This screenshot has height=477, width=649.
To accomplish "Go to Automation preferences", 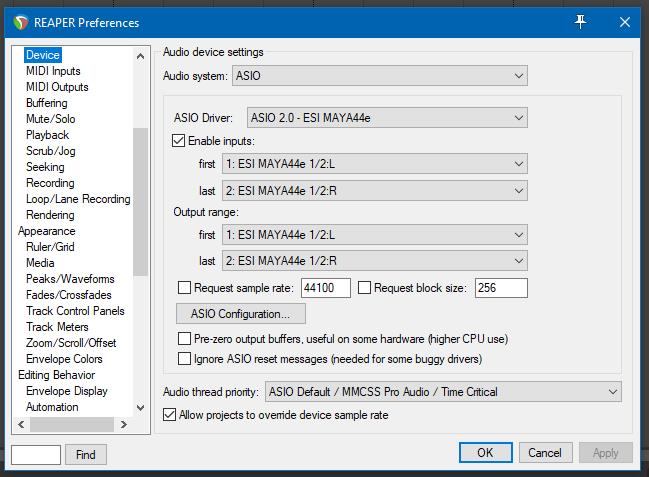I will click(52, 407).
